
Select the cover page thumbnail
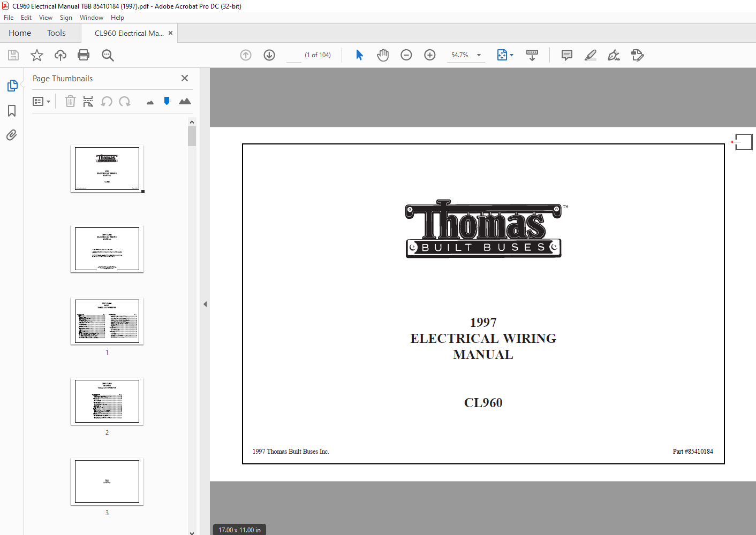pyautogui.click(x=107, y=169)
